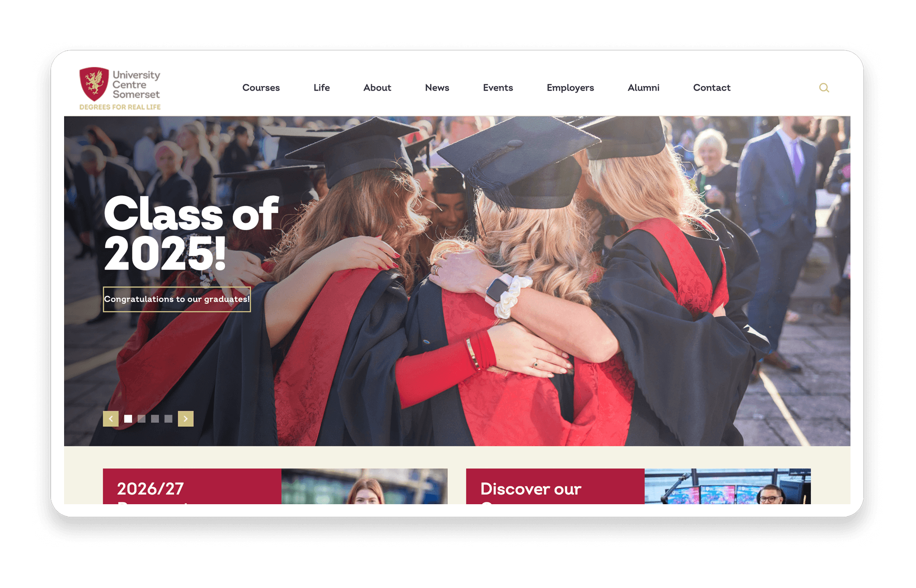Image resolution: width=916 pixels, height=588 pixels.
Task: Jump to the second carousel slide dot
Action: click(142, 418)
